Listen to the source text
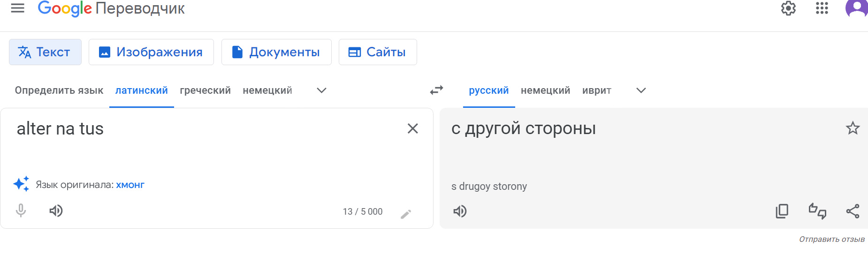Image resolution: width=868 pixels, height=270 pixels. tap(56, 211)
